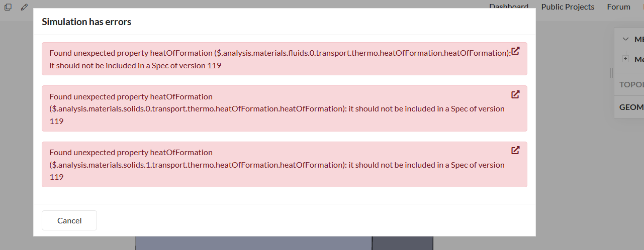Image resolution: width=644 pixels, height=250 pixels.
Task: Collapse the top right-panel section with the chevron
Action: coord(625,39)
